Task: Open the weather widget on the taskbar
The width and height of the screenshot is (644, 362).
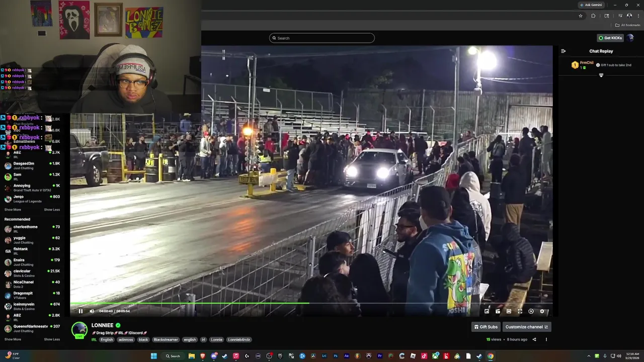Action: pos(12,356)
